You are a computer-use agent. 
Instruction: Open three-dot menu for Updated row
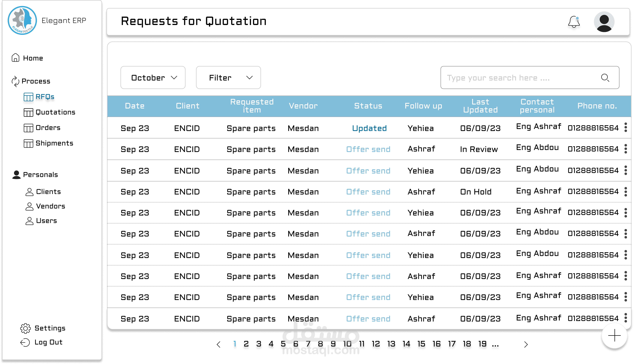pyautogui.click(x=625, y=127)
